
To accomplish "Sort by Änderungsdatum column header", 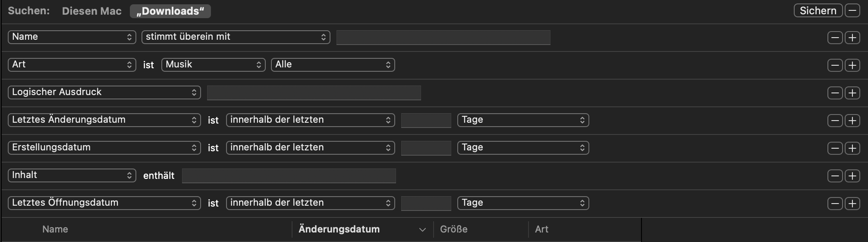I will [x=339, y=229].
